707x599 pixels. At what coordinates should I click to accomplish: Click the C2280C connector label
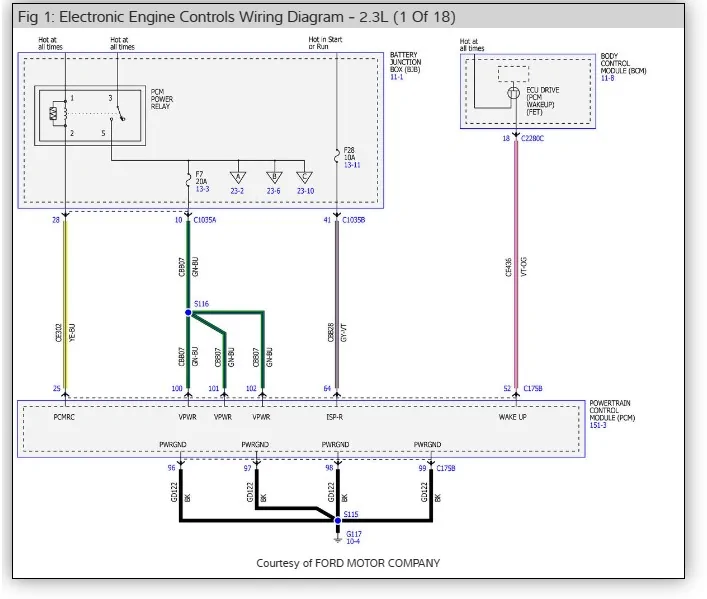pos(533,138)
